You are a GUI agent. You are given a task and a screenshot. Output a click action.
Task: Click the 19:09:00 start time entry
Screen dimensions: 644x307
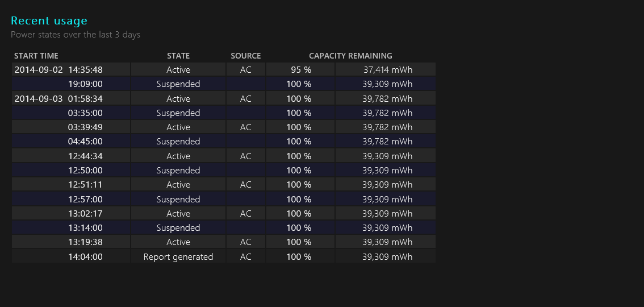tap(85, 84)
